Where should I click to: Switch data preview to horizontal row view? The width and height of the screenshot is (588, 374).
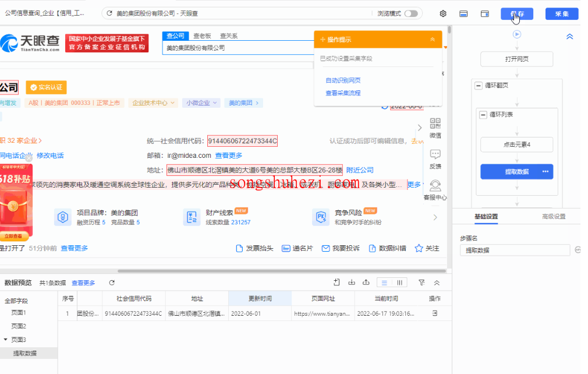tap(384, 283)
